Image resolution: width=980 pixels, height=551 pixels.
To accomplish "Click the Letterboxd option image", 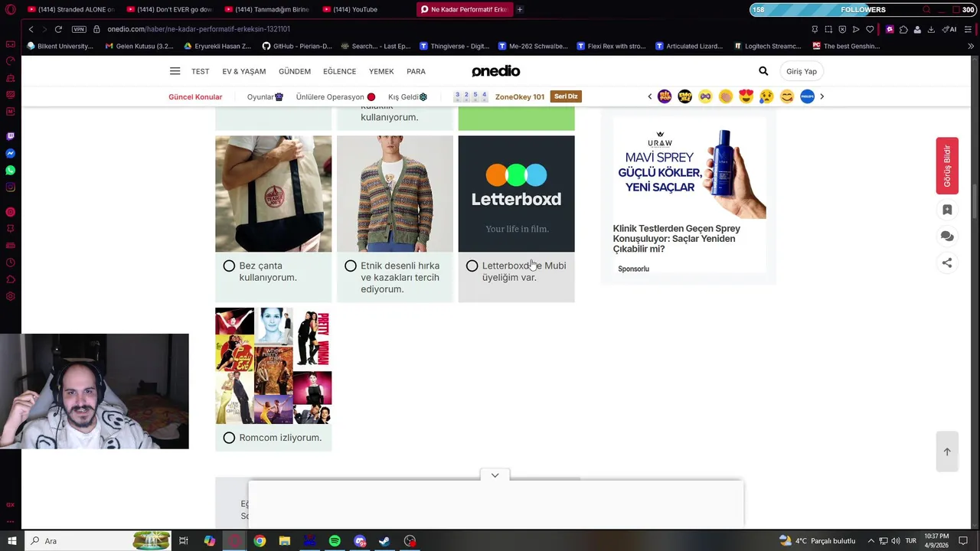I will tap(516, 194).
